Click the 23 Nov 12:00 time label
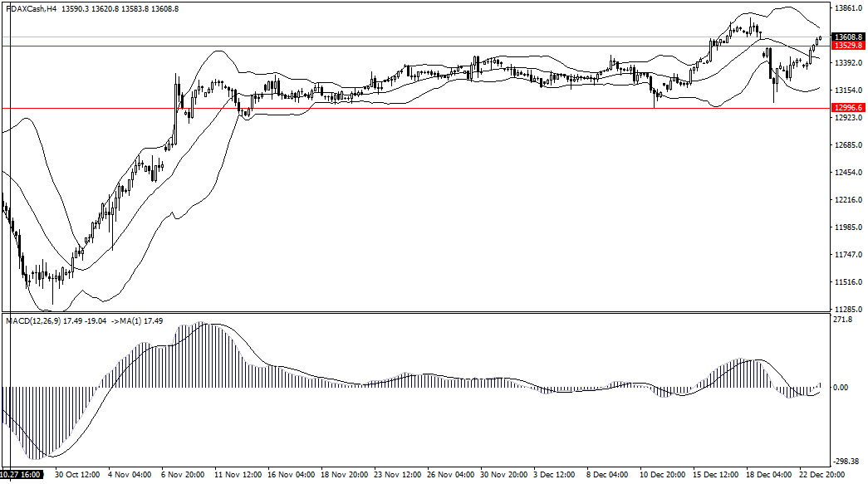The image size is (868, 484). [x=397, y=475]
